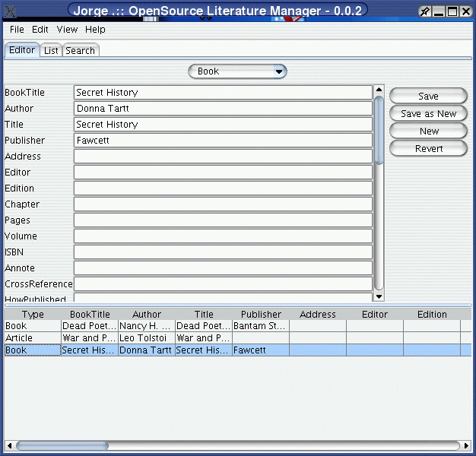Open the Edit menu
This screenshot has width=476, height=456.
pyautogui.click(x=40, y=30)
